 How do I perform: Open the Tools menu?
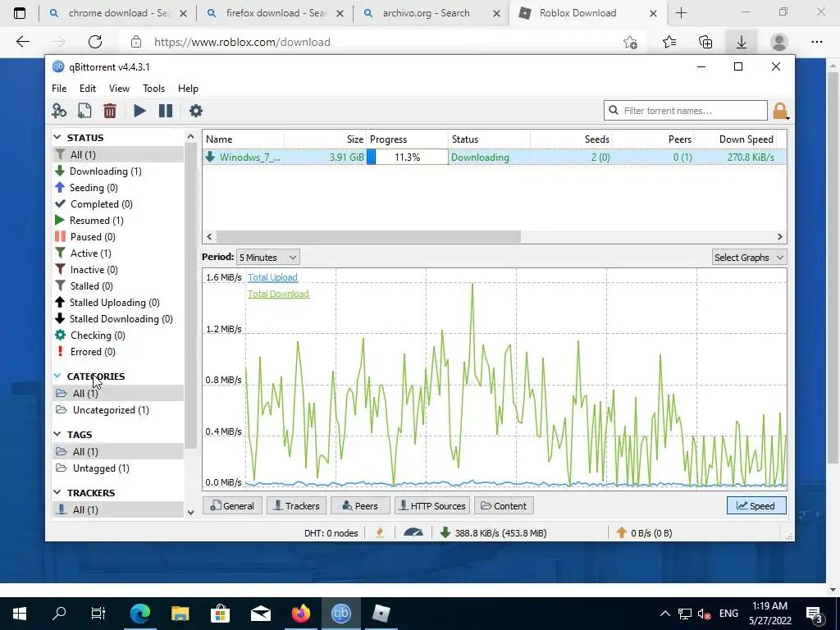(153, 89)
